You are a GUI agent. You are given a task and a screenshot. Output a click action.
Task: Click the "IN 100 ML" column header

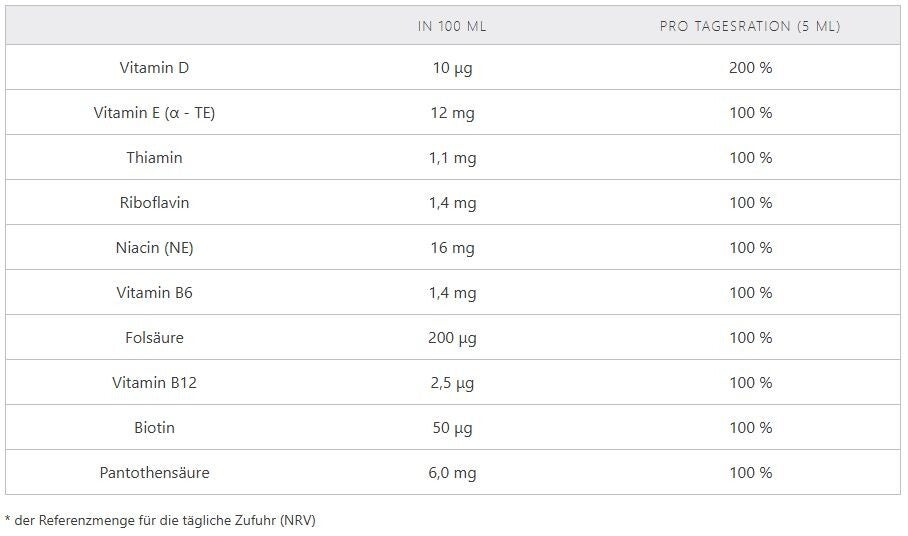(x=452, y=26)
